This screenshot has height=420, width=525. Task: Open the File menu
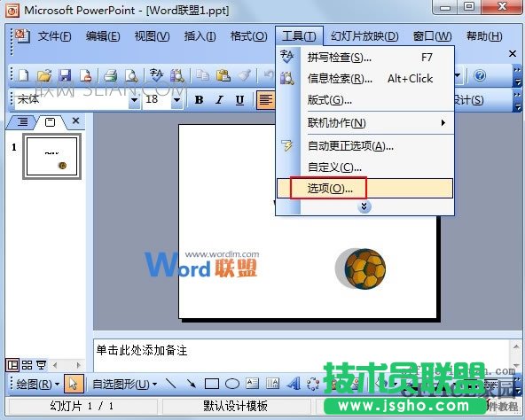coord(54,35)
